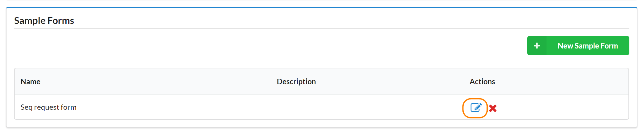Viewport: 644px width, 134px height.
Task: Click the header cell labeled Description
Action: 296,81
